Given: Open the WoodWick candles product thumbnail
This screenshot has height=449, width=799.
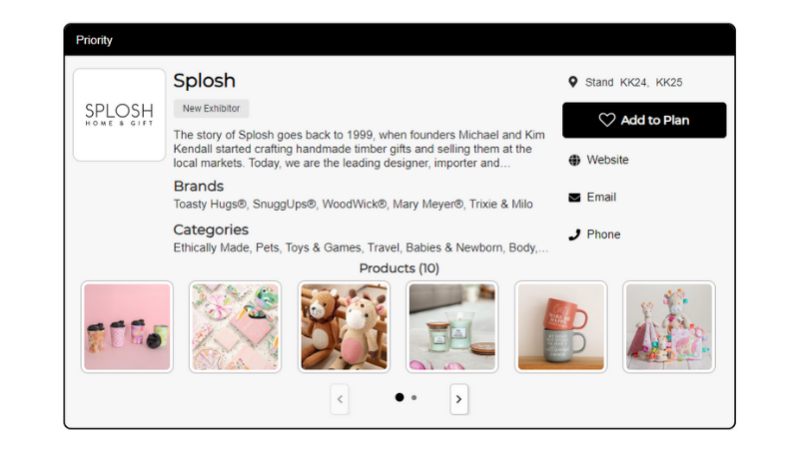Looking at the screenshot, I should 452,327.
